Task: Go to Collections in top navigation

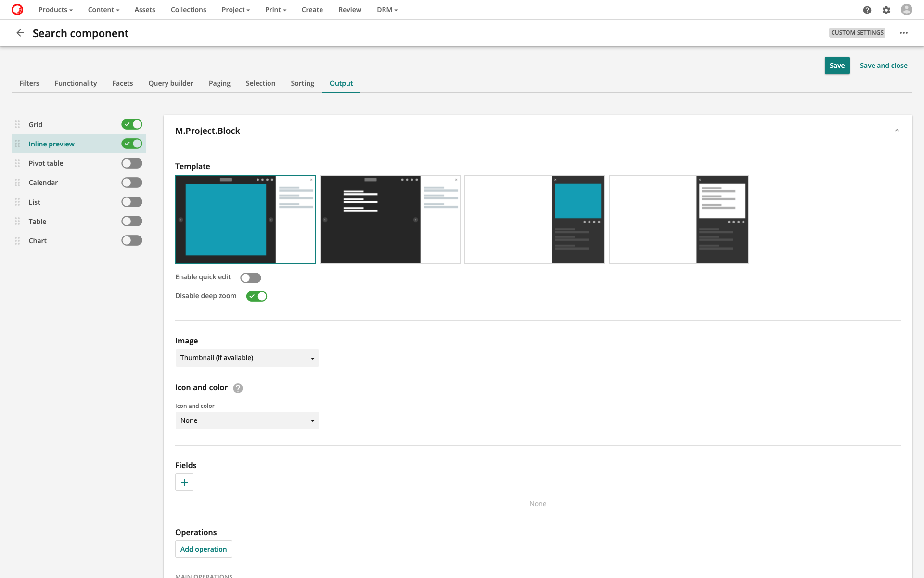Action: (189, 10)
